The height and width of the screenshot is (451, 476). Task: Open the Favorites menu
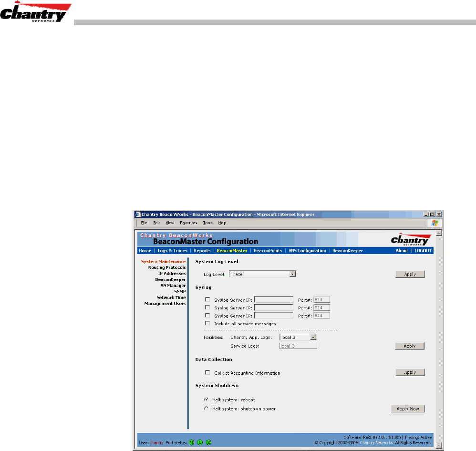click(188, 223)
